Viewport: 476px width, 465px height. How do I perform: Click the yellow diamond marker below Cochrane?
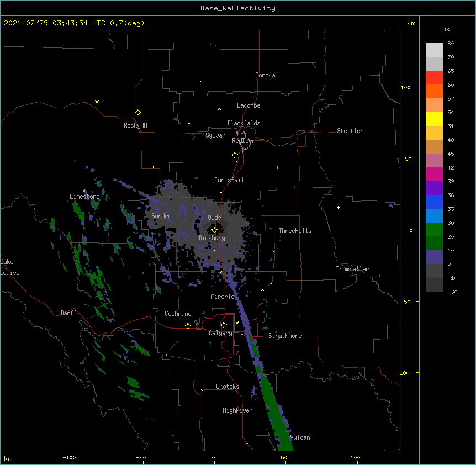[x=188, y=326]
